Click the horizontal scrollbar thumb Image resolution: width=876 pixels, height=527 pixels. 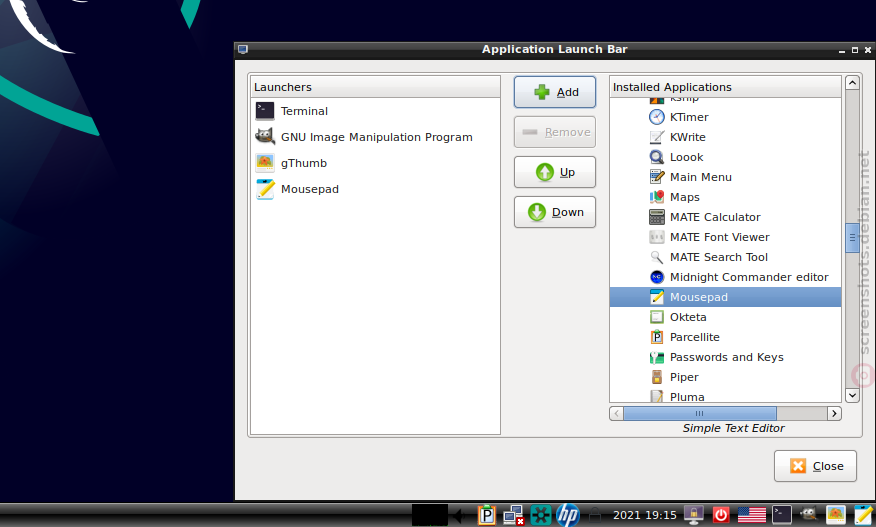point(699,414)
